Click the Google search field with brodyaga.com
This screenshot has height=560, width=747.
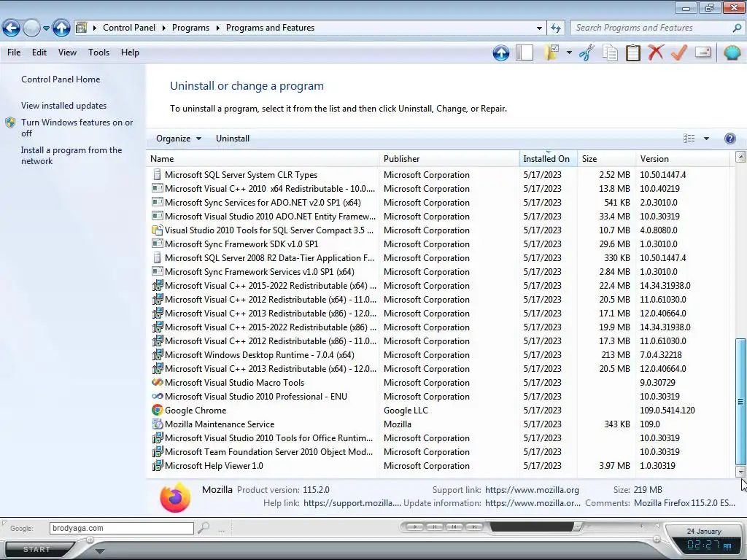pos(122,528)
